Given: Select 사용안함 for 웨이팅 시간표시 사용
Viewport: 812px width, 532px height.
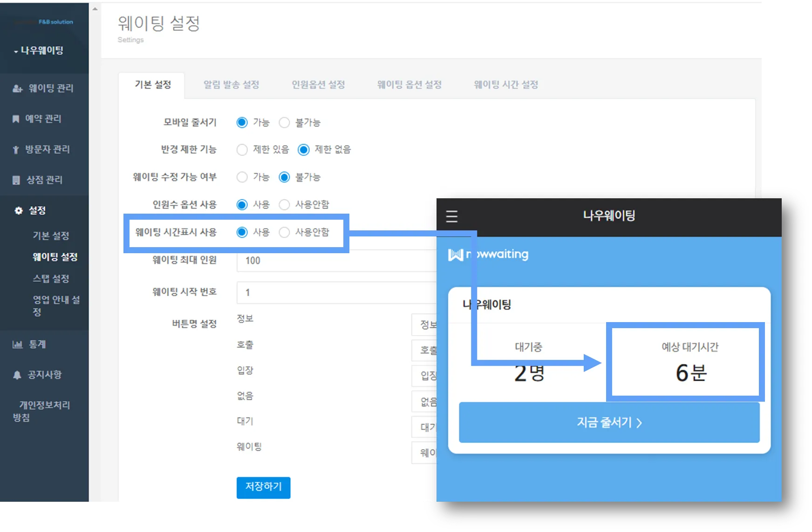Looking at the screenshot, I should click(284, 232).
